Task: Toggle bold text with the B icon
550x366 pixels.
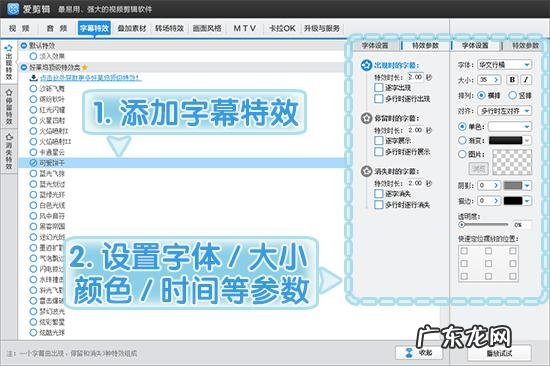Action: (512, 80)
